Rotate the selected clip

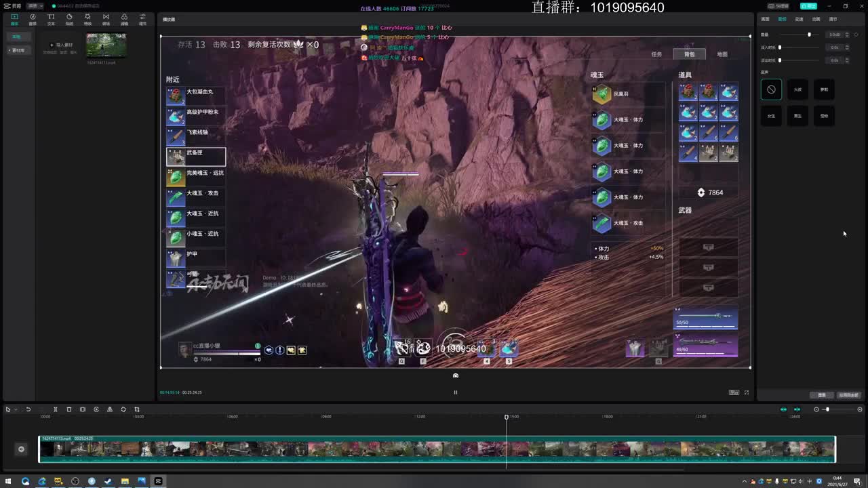coord(123,409)
